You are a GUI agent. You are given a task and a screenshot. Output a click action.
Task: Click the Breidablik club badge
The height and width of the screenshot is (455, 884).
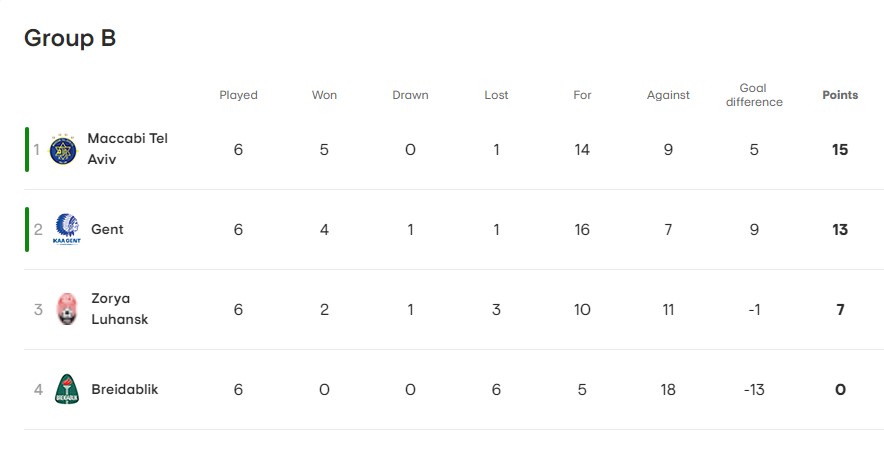[66, 390]
